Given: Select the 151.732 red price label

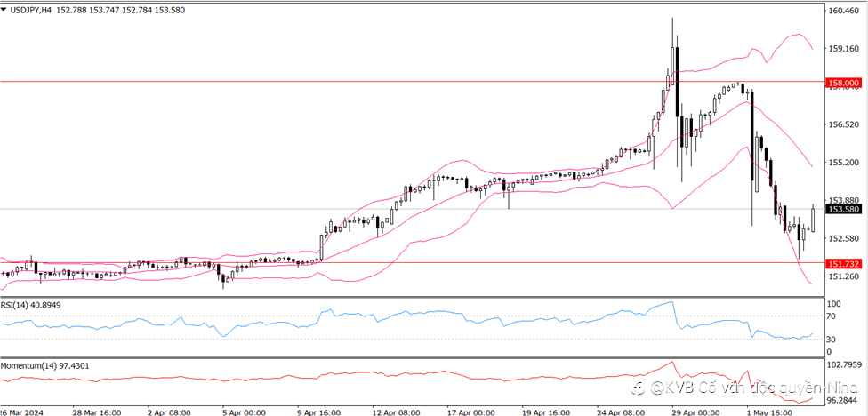Looking at the screenshot, I should click(x=843, y=263).
